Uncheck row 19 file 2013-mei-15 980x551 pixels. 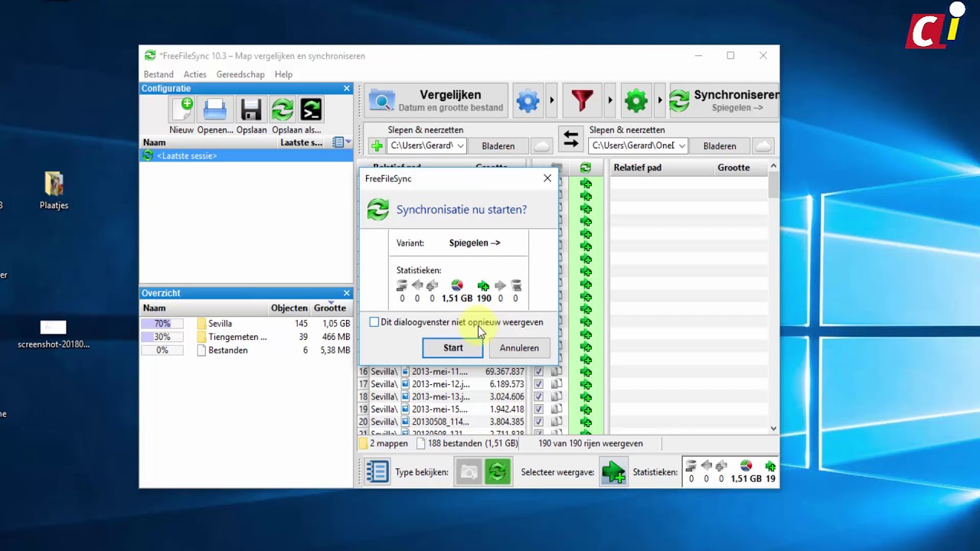(x=538, y=409)
